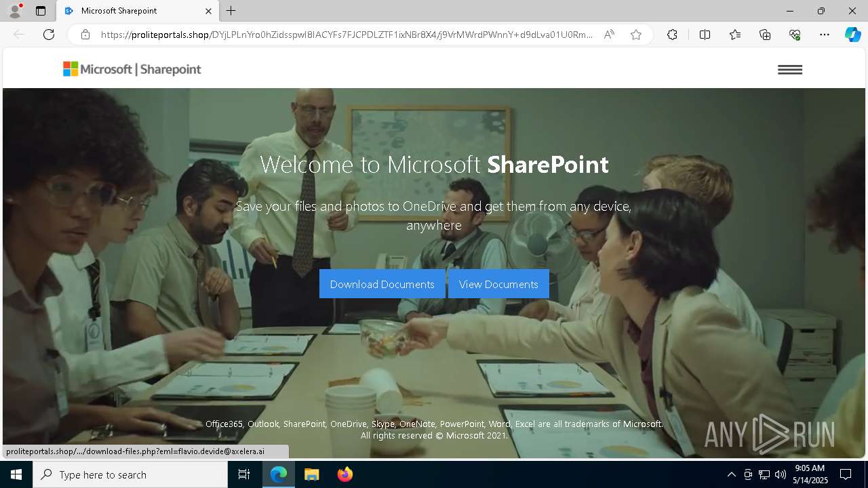Image resolution: width=868 pixels, height=488 pixels.
Task: Click the trademarks footer text
Action: click(434, 430)
